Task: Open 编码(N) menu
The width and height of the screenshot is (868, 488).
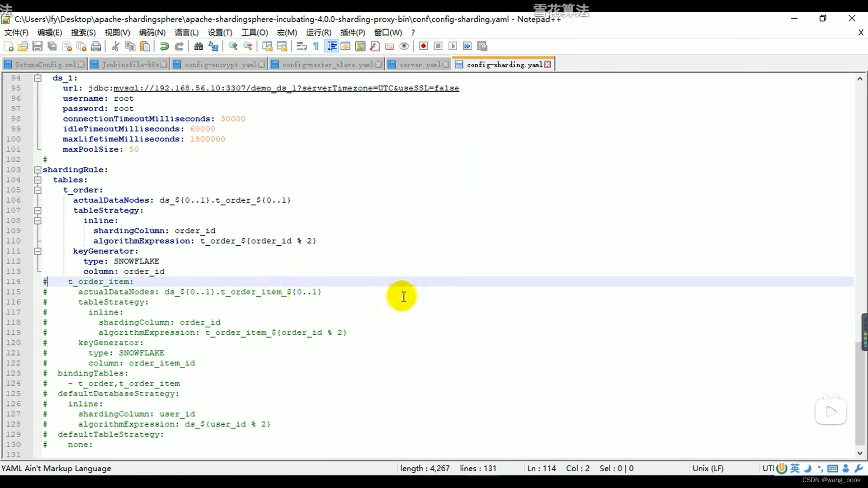Action: click(152, 33)
